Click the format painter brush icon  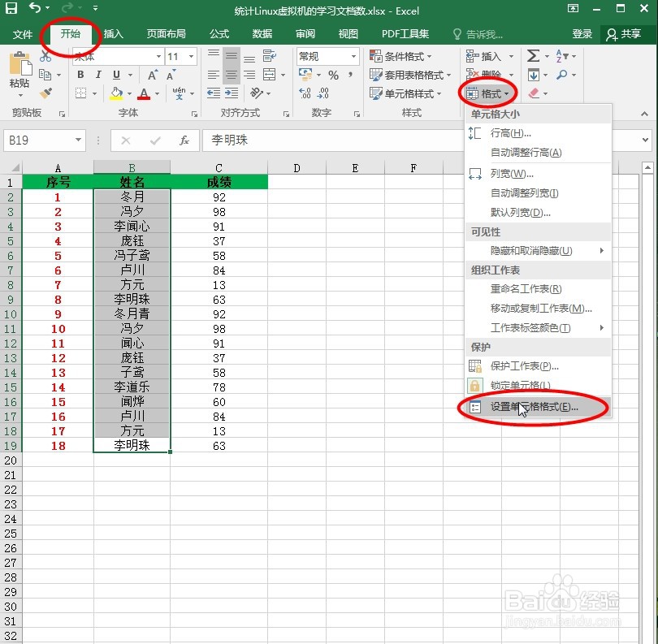pyautogui.click(x=45, y=93)
